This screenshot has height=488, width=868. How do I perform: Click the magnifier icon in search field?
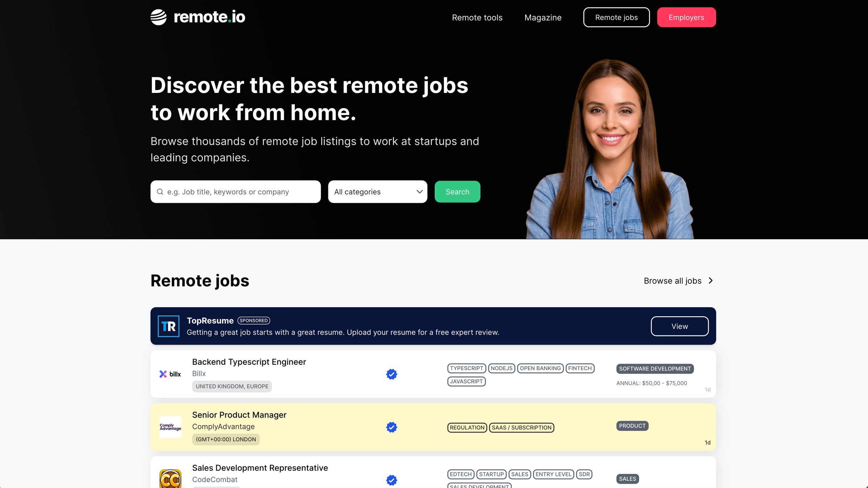(160, 192)
